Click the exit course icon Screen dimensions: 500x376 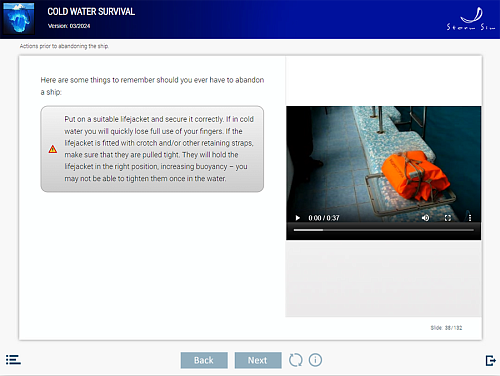point(490,360)
